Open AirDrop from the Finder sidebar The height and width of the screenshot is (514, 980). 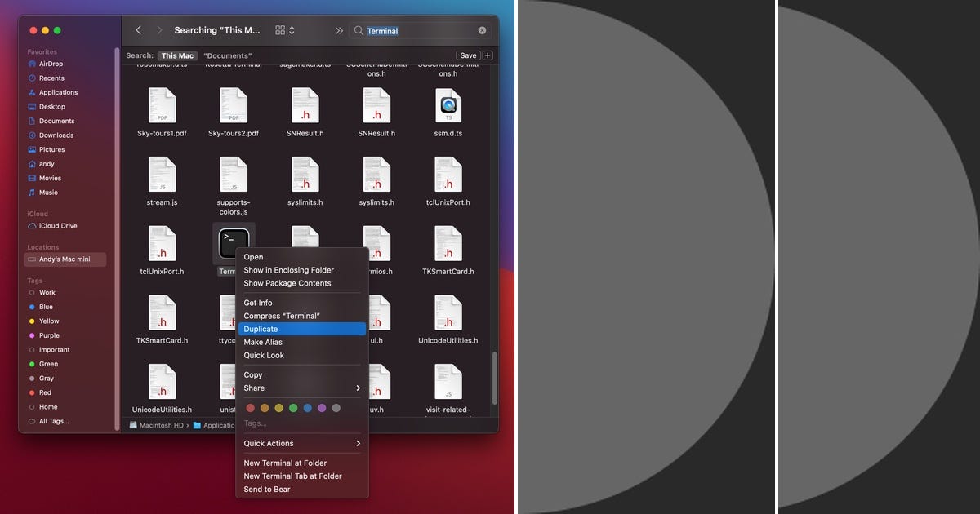pos(52,64)
